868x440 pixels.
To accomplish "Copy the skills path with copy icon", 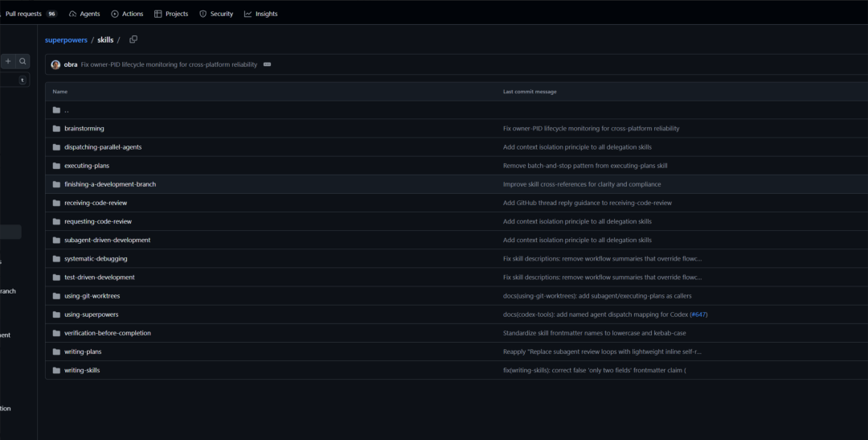I will click(x=133, y=39).
